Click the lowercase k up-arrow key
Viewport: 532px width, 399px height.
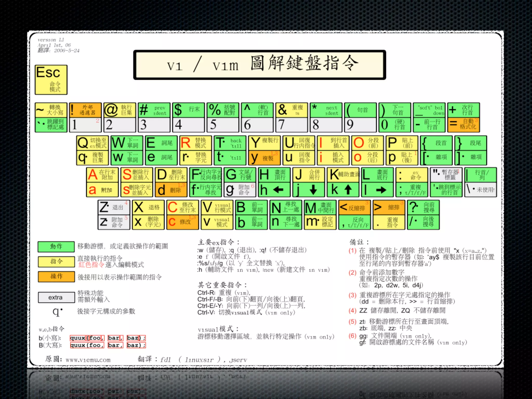343,190
